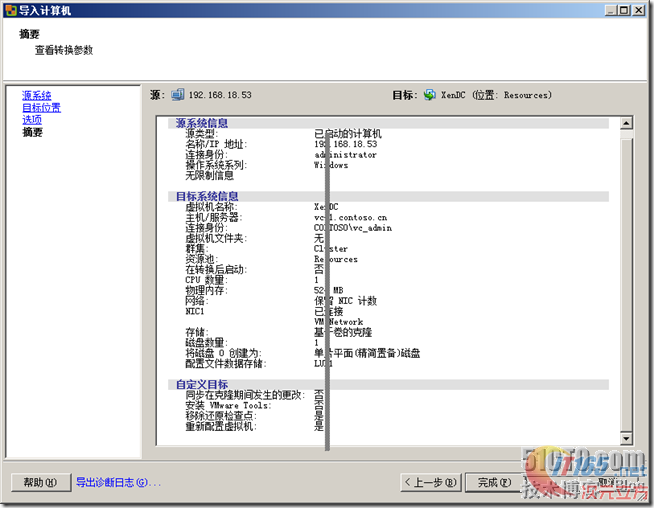Go to the 目标位置 step link
This screenshot has height=508, width=654.
[41, 108]
